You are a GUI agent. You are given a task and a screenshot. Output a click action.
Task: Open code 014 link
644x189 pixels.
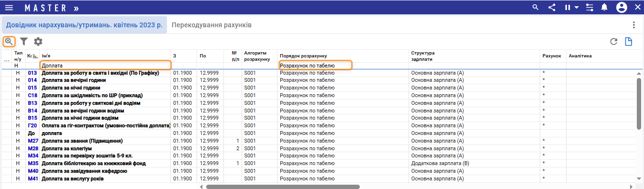tap(33, 80)
